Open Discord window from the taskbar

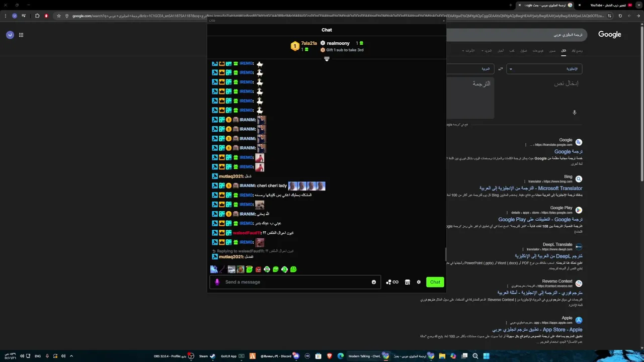pyautogui.click(x=280, y=356)
